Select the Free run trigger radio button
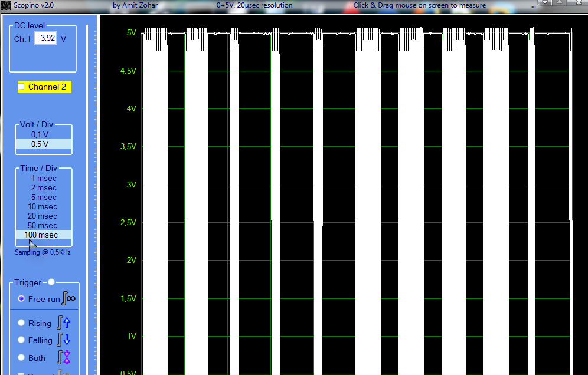The height and width of the screenshot is (375, 588). click(22, 299)
